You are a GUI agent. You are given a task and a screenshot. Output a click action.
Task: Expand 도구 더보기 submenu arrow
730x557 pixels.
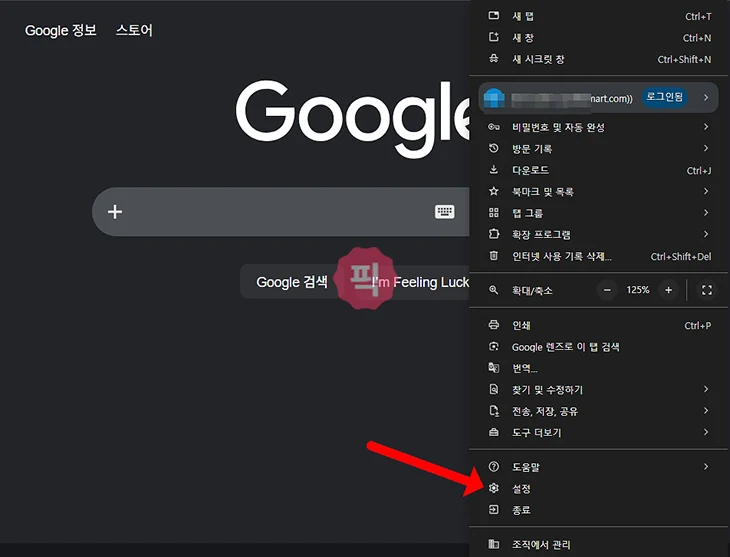click(706, 432)
